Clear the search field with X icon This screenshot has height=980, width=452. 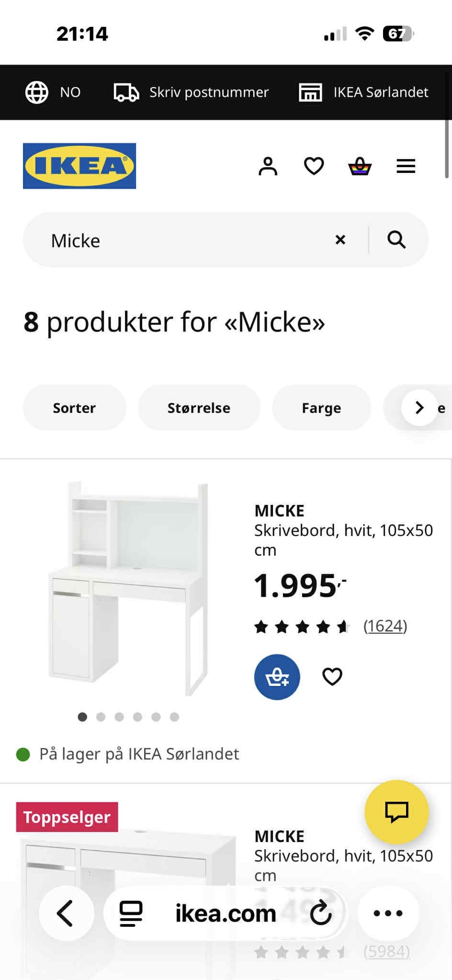(340, 239)
